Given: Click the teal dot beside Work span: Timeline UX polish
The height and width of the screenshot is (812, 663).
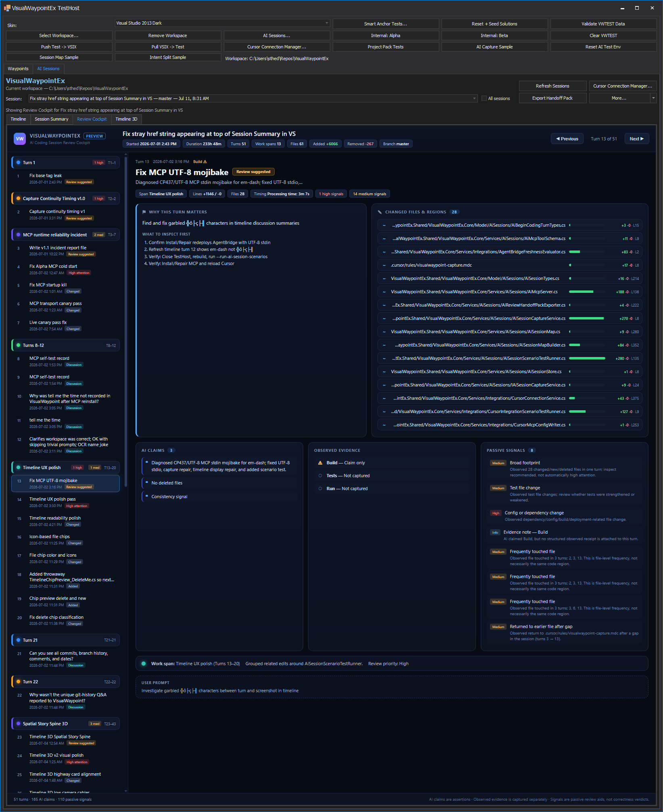Looking at the screenshot, I should pyautogui.click(x=144, y=664).
